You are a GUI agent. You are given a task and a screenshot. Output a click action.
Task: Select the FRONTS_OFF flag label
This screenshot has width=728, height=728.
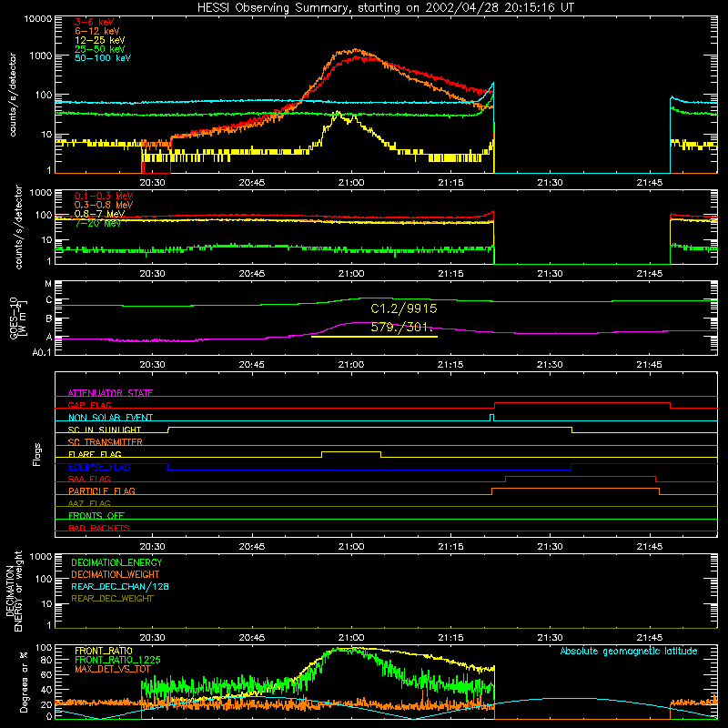point(96,515)
